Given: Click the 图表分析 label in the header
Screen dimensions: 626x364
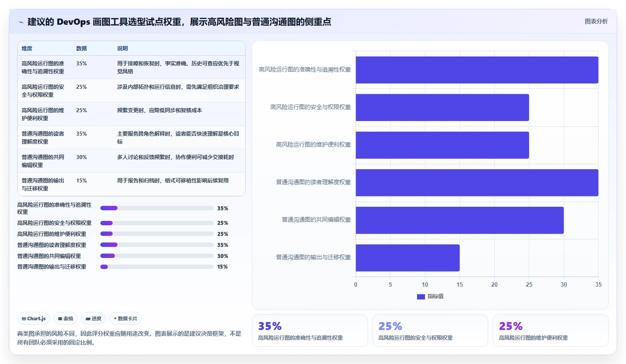Looking at the screenshot, I should [x=596, y=21].
